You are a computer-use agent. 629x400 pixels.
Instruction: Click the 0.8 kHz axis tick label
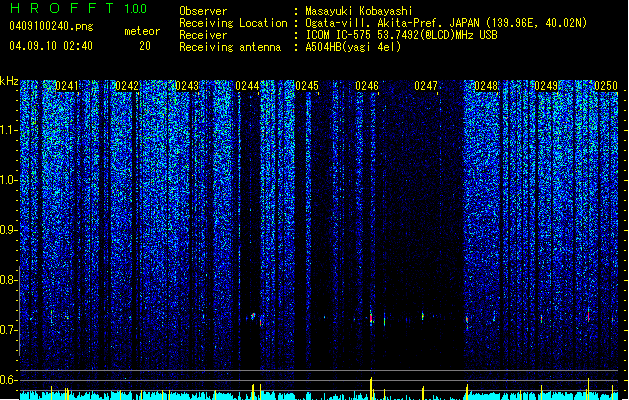coord(9,280)
